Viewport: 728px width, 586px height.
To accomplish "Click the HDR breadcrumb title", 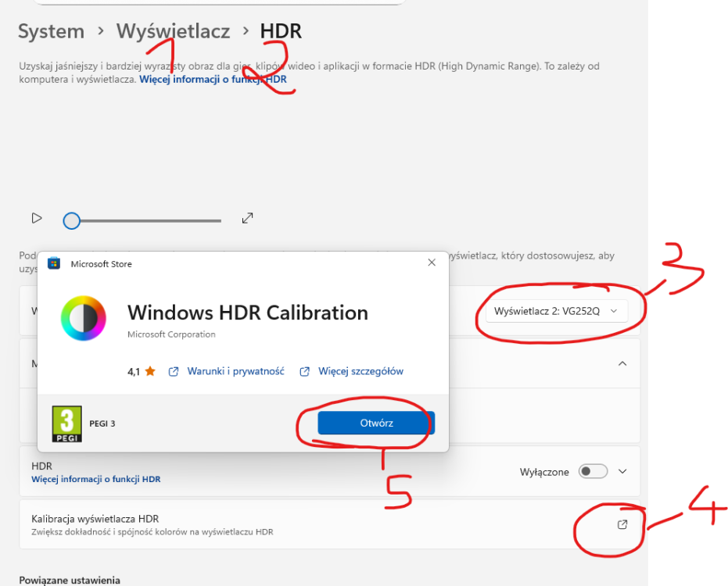I will pyautogui.click(x=281, y=31).
